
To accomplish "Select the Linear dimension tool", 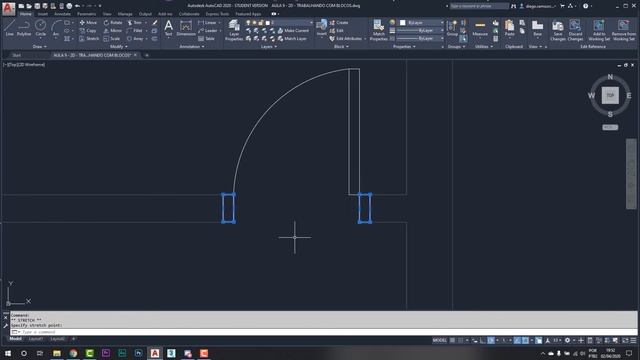I will (207, 22).
